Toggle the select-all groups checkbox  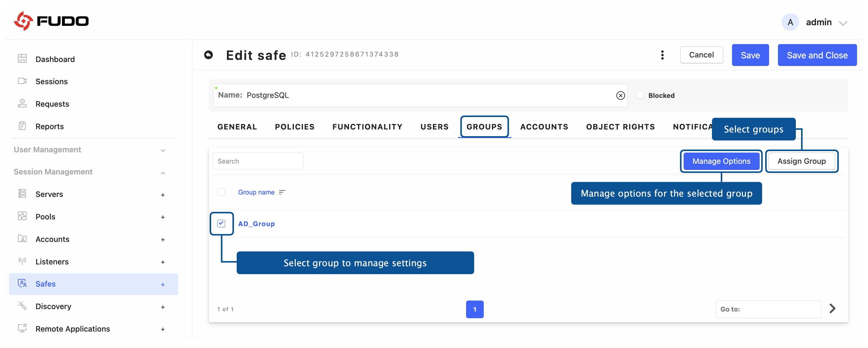click(x=221, y=192)
